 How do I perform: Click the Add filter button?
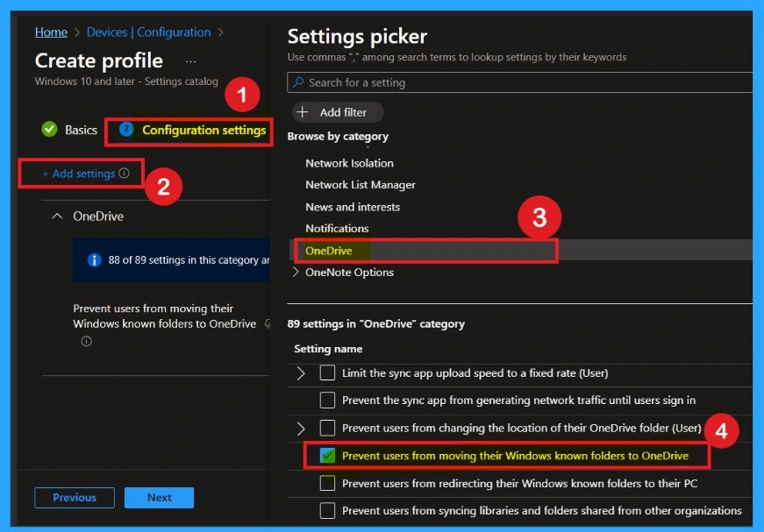[338, 112]
